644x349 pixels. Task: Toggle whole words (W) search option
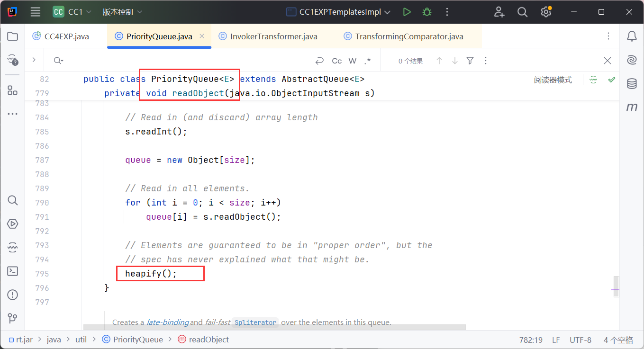(x=353, y=61)
